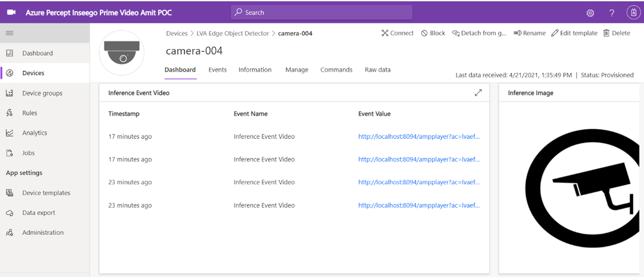This screenshot has height=277, width=644.
Task: Open second 17 minutes ago localhost link
Action: coord(419,159)
